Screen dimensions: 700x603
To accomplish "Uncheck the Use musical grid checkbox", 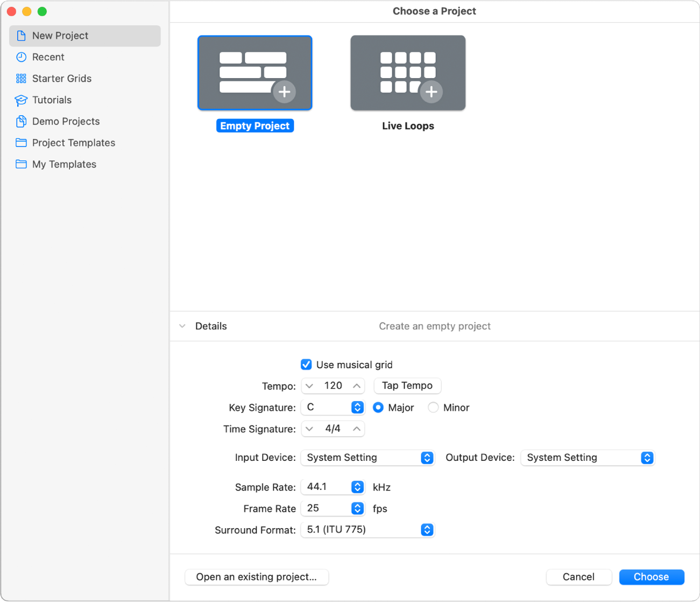I will [306, 364].
